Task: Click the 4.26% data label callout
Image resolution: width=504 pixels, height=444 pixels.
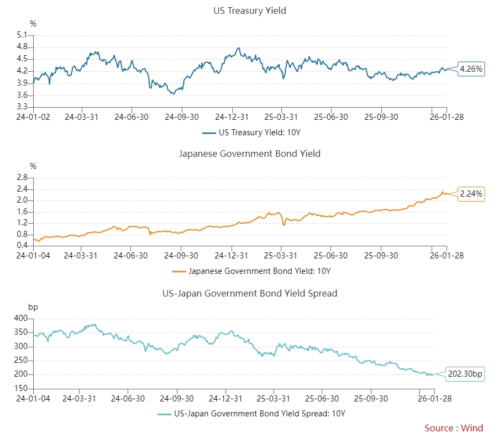Action: pos(470,69)
